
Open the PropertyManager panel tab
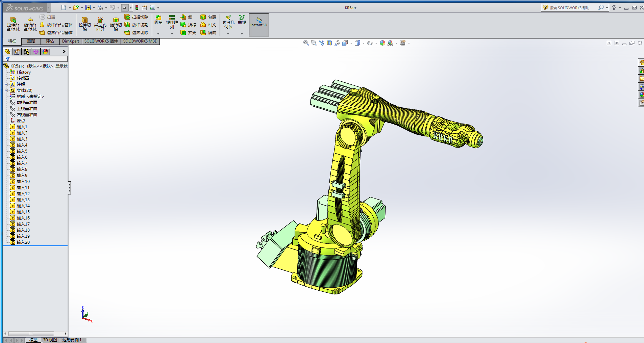[17, 52]
